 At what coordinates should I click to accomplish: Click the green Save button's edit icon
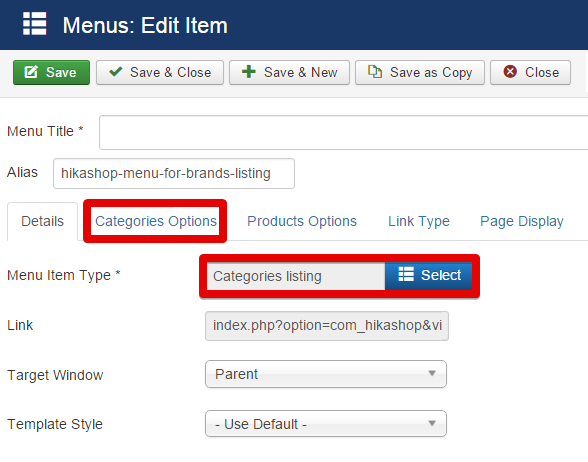(x=31, y=72)
